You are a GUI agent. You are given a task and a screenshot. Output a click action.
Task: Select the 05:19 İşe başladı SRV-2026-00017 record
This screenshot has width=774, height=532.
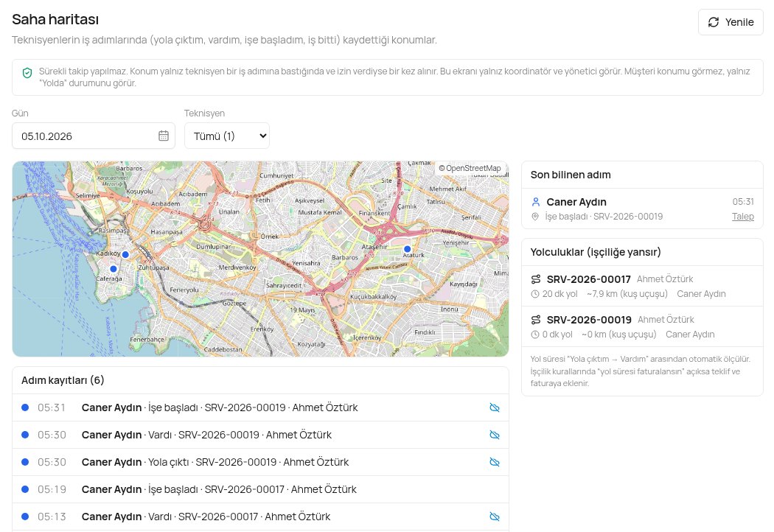[261, 489]
